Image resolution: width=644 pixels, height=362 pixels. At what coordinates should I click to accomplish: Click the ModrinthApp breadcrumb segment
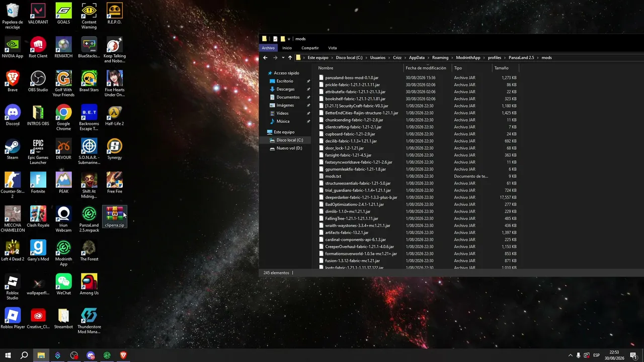[x=468, y=58]
